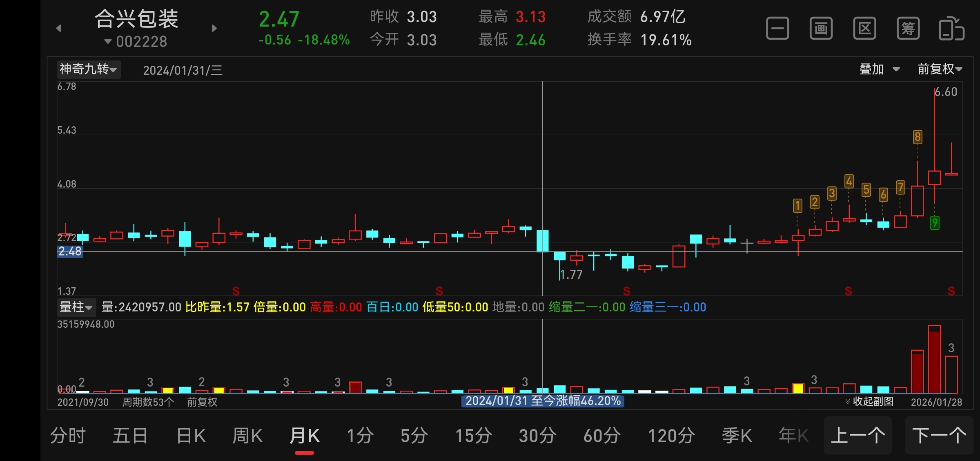Click the red S marker below 1.77 low

pos(627,291)
